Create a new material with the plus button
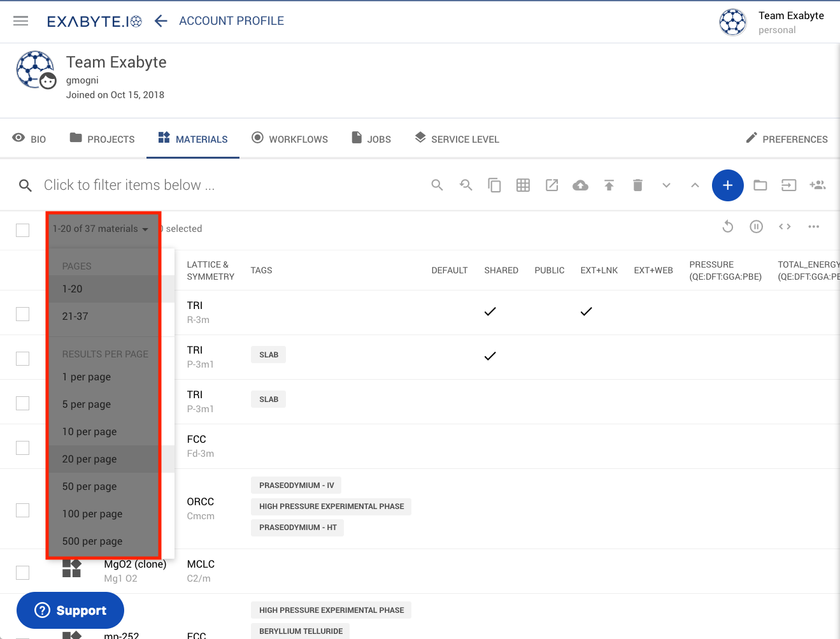840x639 pixels. coord(728,185)
